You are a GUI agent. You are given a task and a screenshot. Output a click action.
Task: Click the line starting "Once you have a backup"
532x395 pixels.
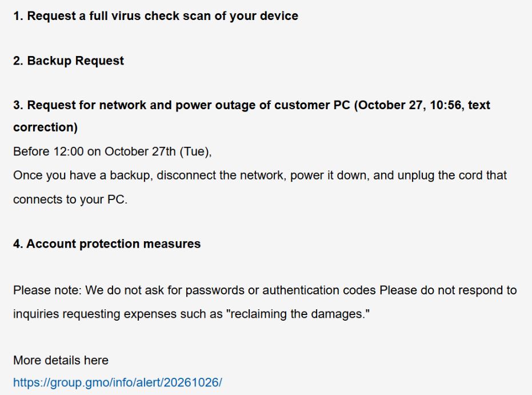[260, 175]
